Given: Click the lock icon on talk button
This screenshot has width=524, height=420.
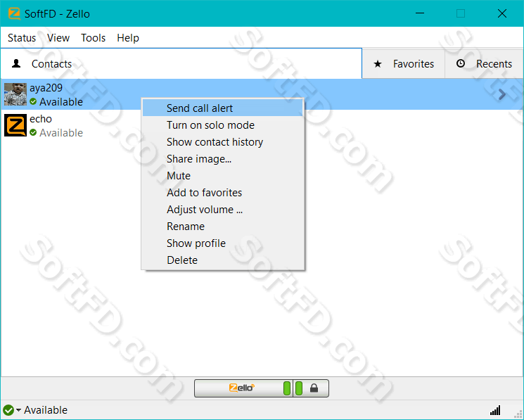Looking at the screenshot, I should pyautogui.click(x=314, y=388).
